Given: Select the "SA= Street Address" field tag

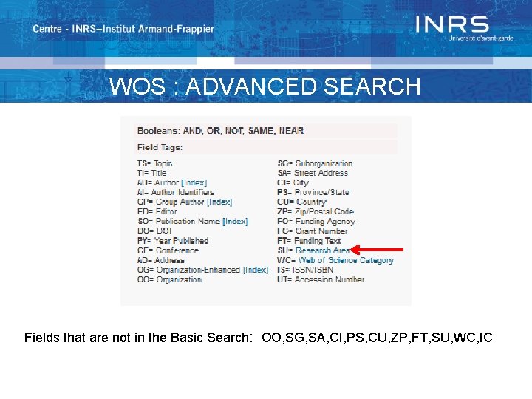Looking at the screenshot, I should (x=313, y=173).
